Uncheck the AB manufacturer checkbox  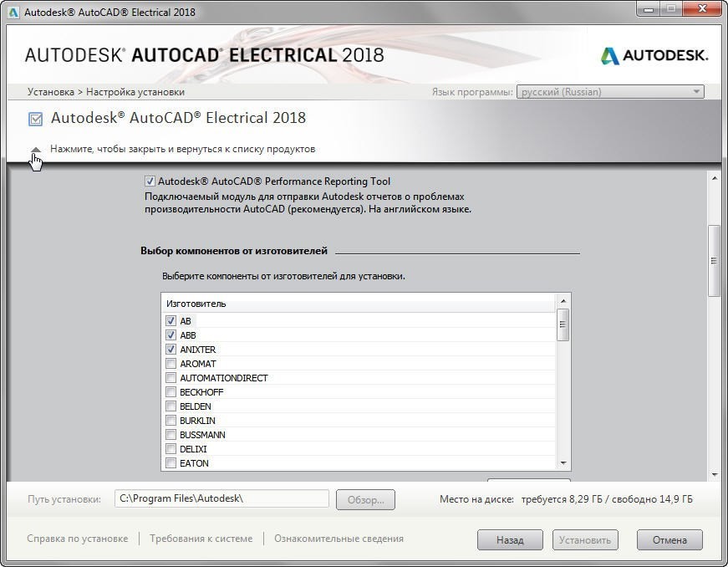(x=171, y=321)
